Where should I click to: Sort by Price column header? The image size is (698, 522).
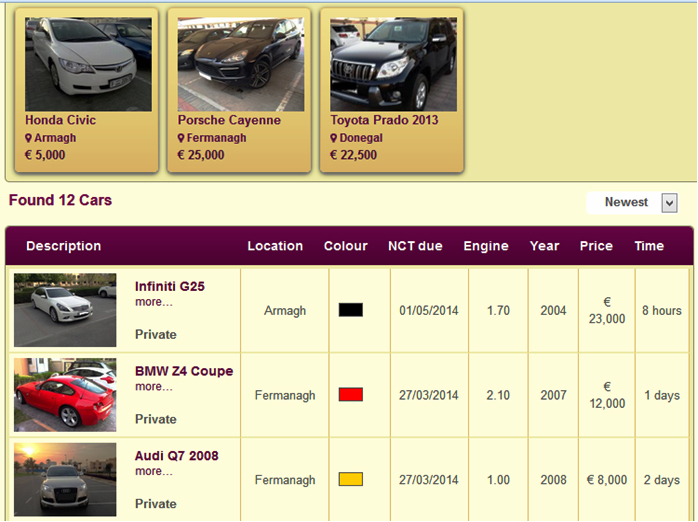(596, 246)
